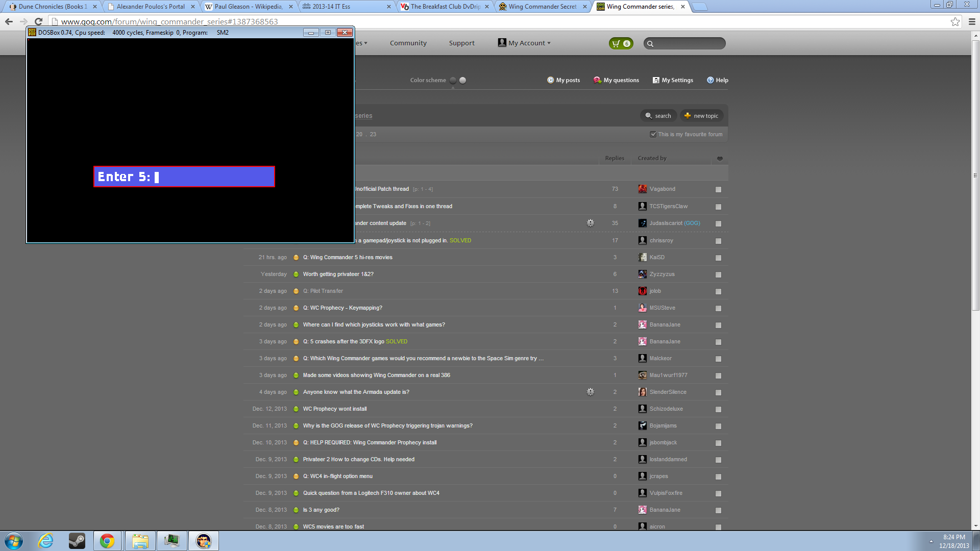The image size is (980, 551).
Task: Launch Internet Explorer from the taskbar
Action: click(x=46, y=541)
